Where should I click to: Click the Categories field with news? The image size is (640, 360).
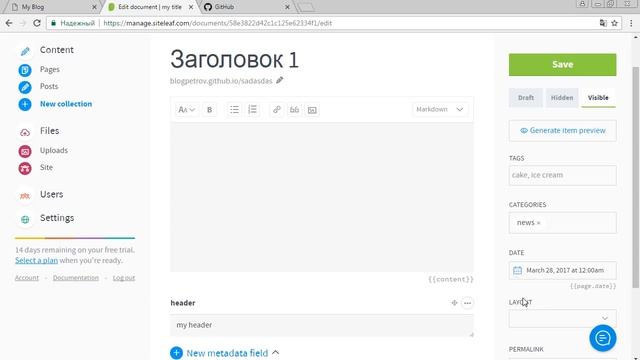562,222
